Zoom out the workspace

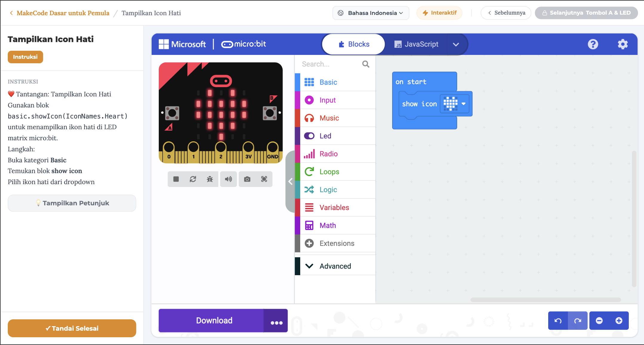coord(599,321)
